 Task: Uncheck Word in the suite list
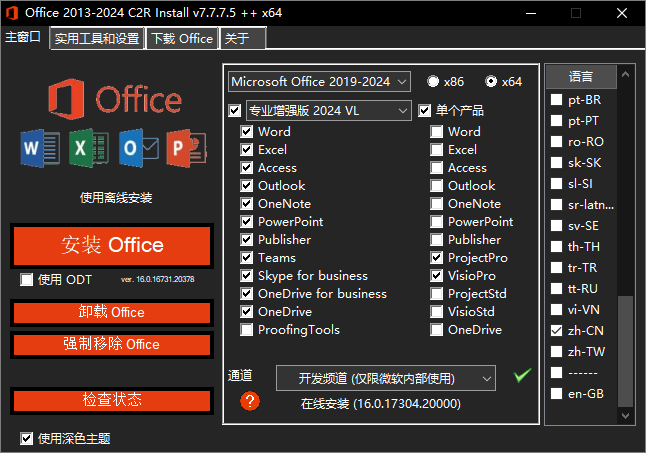(246, 132)
